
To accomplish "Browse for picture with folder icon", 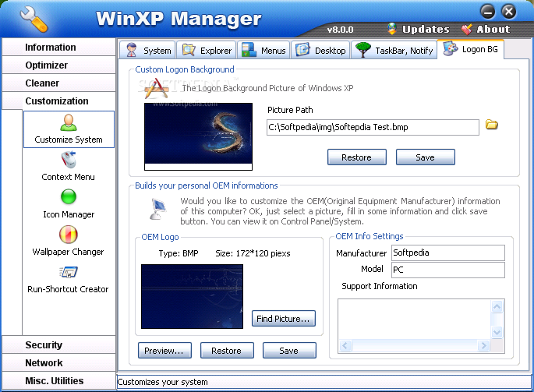I will point(491,125).
